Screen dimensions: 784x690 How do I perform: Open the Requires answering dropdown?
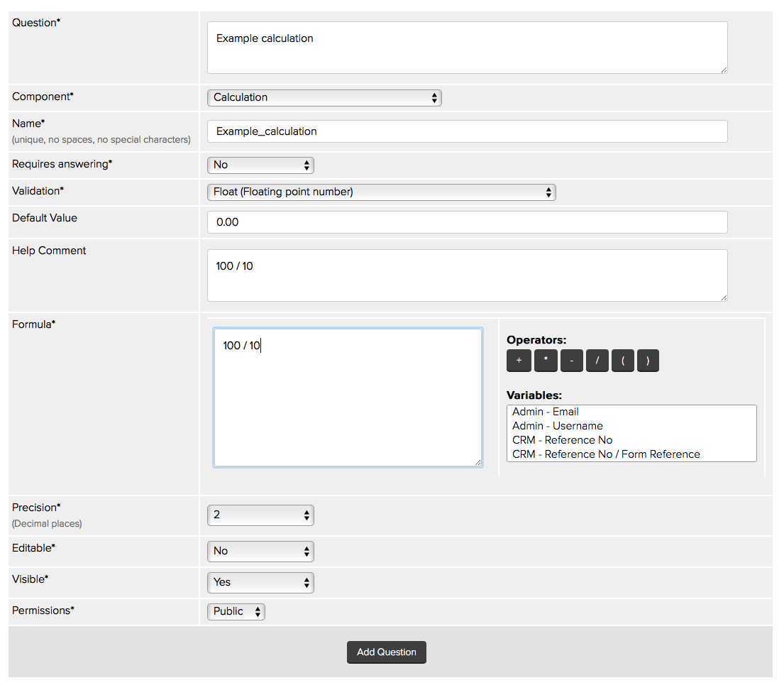[x=260, y=165]
